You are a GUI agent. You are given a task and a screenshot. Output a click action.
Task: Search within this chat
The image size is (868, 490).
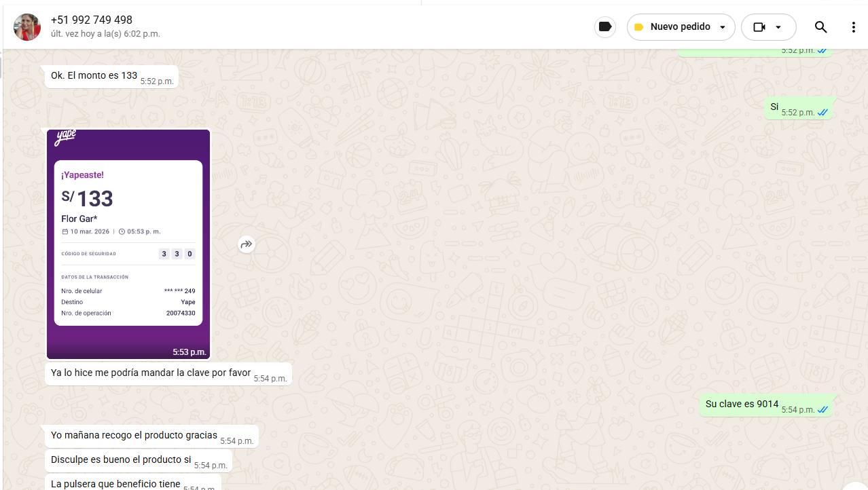(x=820, y=27)
